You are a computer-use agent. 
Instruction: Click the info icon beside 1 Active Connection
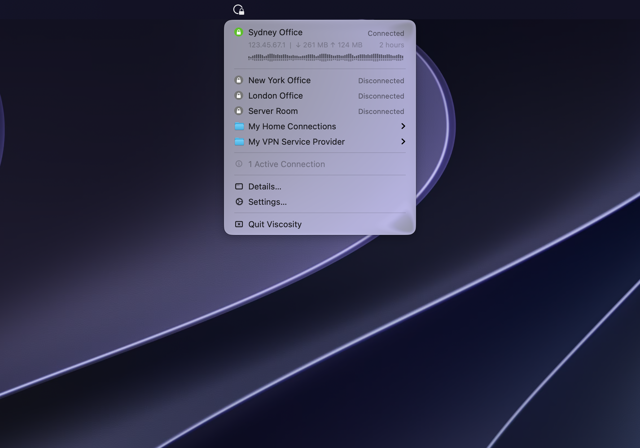[x=239, y=164]
